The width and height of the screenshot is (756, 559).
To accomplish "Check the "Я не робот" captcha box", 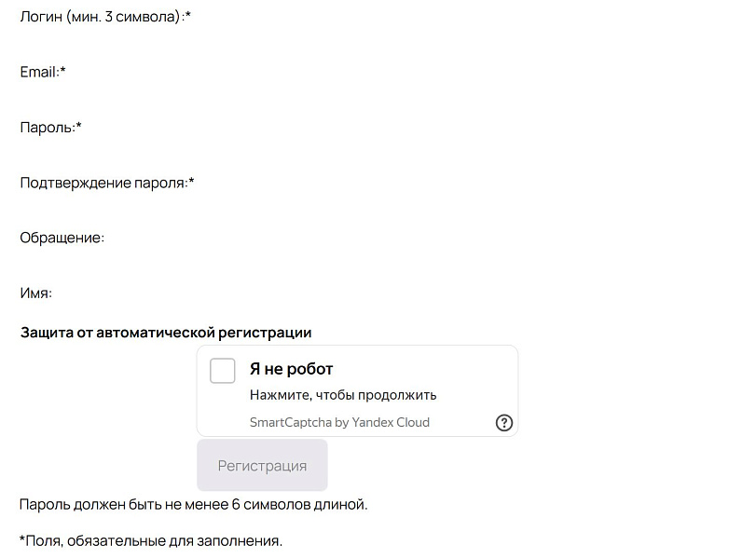I will [222, 370].
